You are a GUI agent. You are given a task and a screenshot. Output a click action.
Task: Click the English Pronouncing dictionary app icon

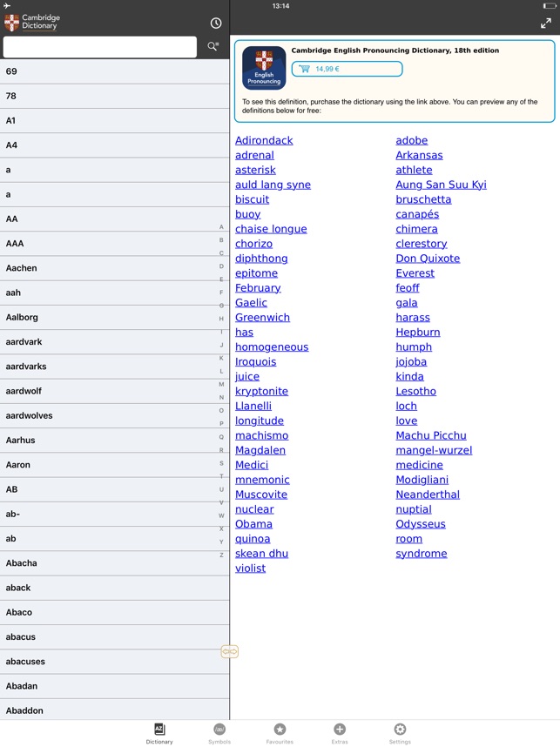264,68
